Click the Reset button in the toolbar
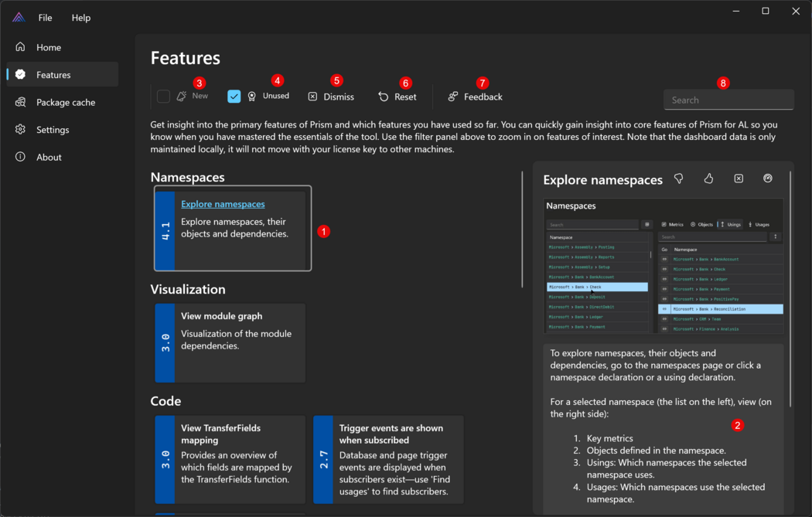Screen dimensions: 812x517 click(x=397, y=97)
